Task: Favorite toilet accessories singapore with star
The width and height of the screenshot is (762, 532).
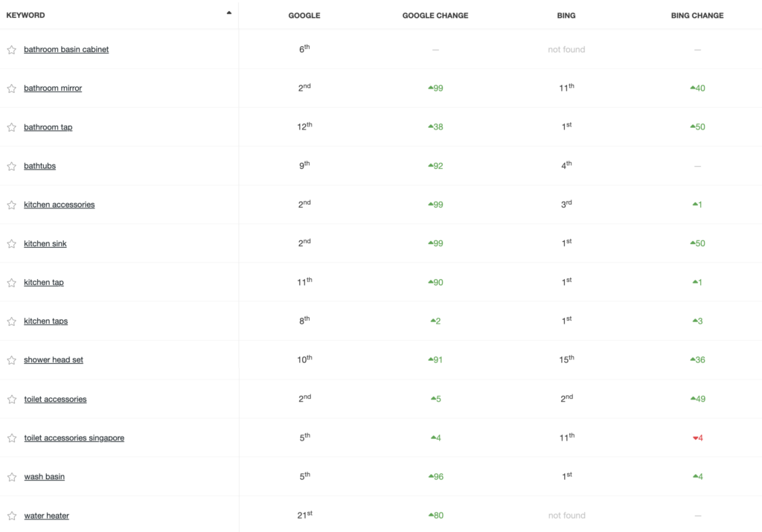Action: click(x=12, y=438)
